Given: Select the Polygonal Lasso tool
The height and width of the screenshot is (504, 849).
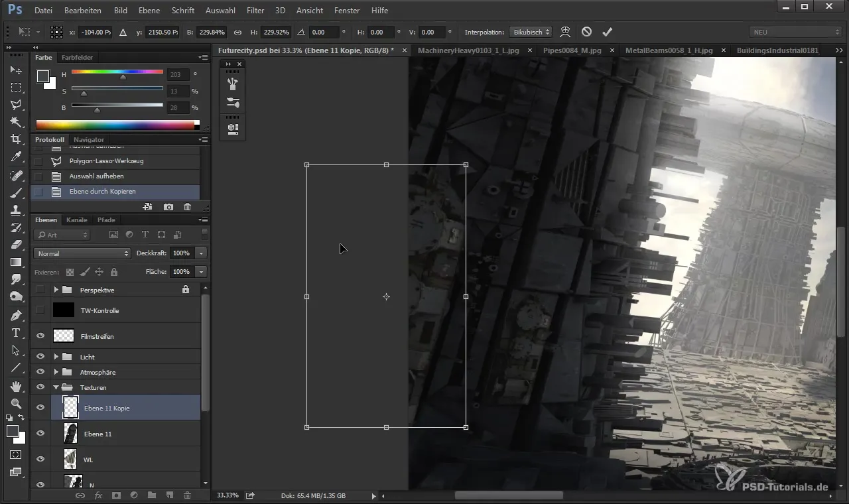Looking at the screenshot, I should [16, 105].
